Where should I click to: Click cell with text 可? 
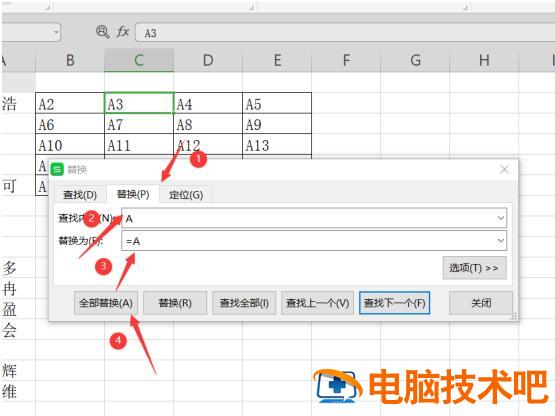19,186
